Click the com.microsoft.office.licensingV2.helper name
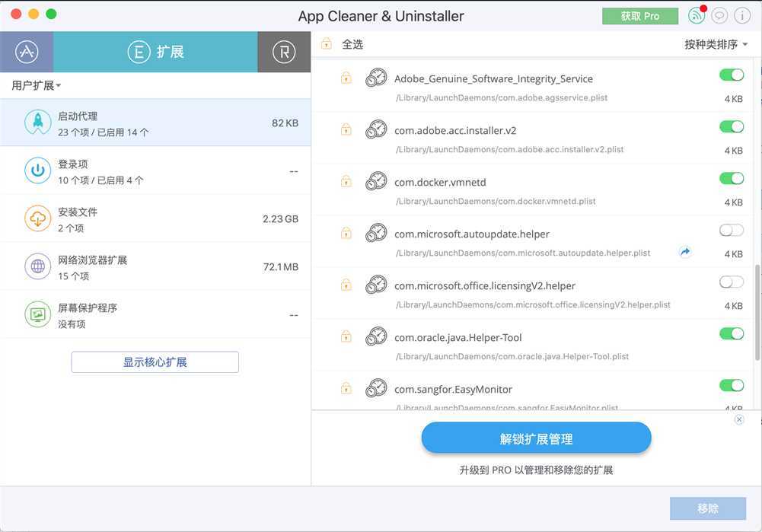This screenshot has width=762, height=532. pos(485,286)
